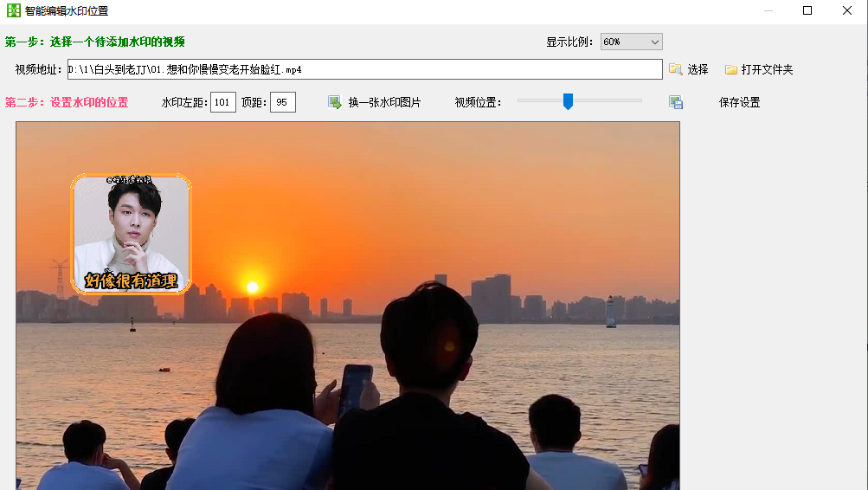Screen dimensions: 868x490
Task: Click the change watermark image icon
Action: tap(334, 102)
